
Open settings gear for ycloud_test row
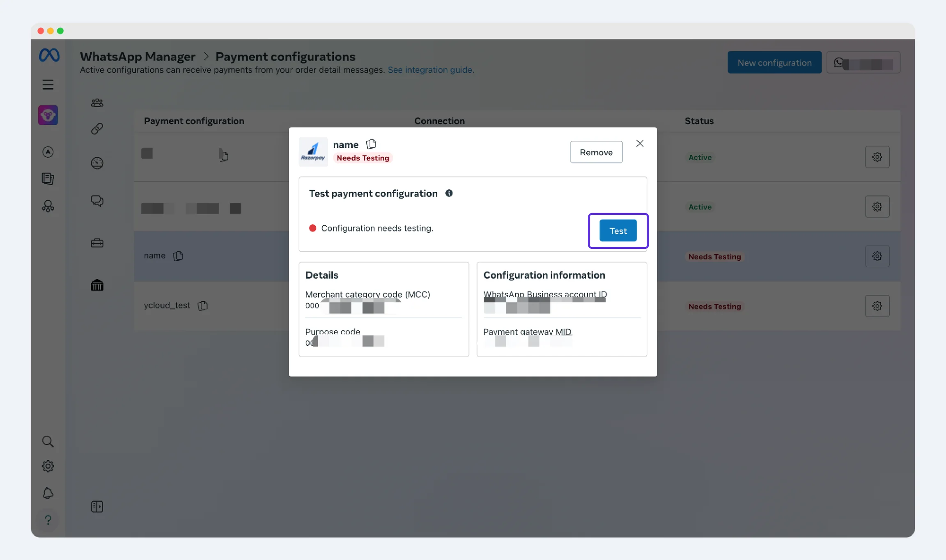pos(877,306)
